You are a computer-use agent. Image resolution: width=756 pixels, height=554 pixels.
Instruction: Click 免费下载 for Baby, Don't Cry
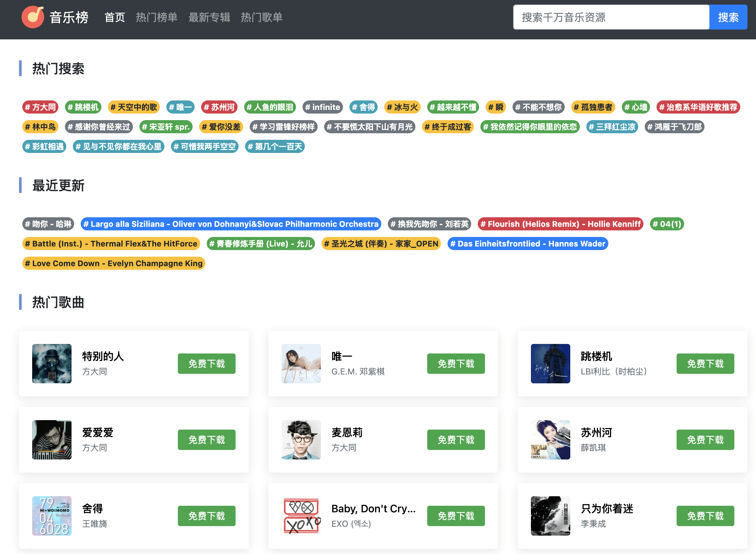[x=456, y=516]
